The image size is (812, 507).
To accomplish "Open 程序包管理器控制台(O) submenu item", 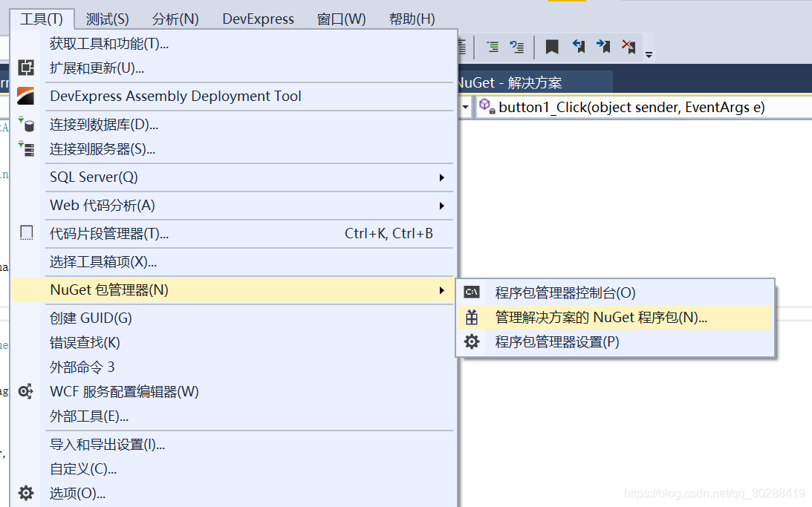I will pyautogui.click(x=615, y=292).
